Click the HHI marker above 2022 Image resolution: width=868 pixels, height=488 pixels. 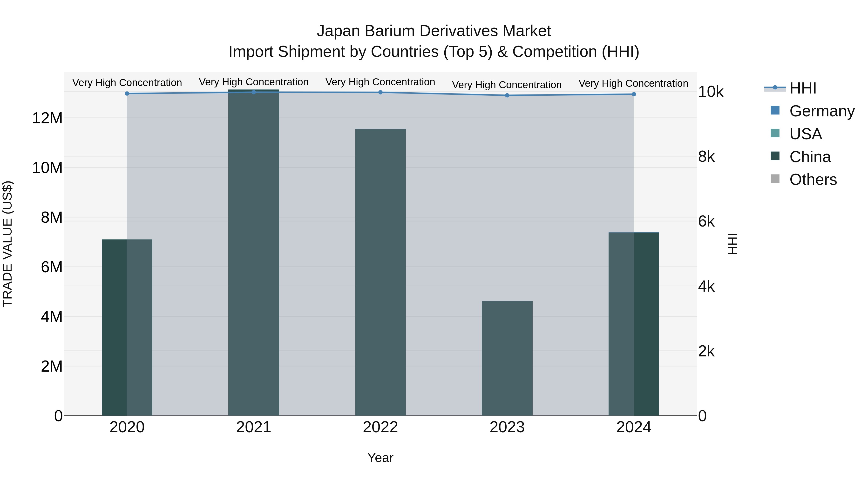(x=380, y=92)
